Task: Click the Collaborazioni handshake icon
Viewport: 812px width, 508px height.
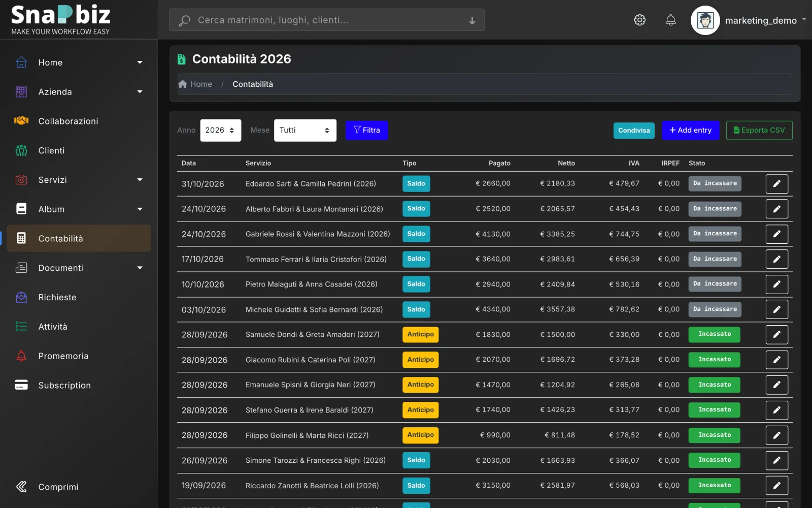Action: (x=21, y=121)
